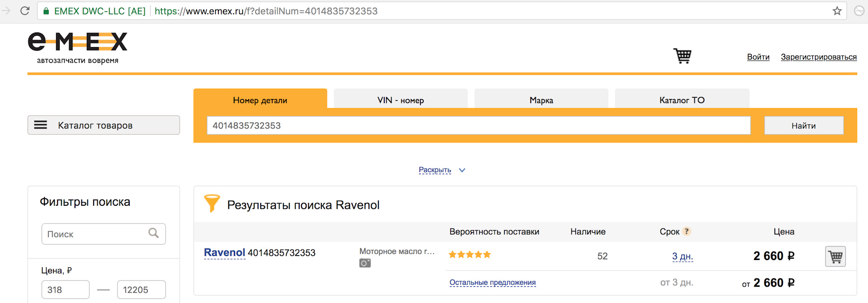Expand Остальные предложения offers

[x=492, y=283]
